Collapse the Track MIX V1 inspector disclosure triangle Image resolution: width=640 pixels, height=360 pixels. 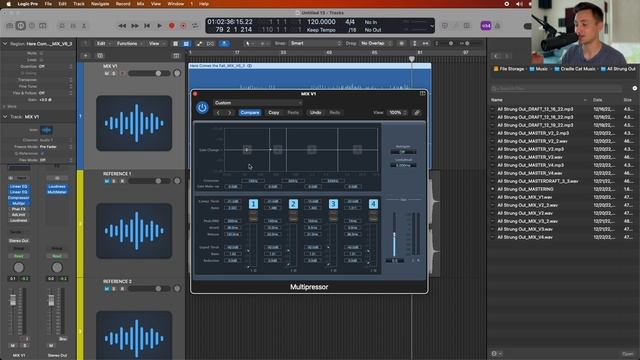[x=5, y=117]
